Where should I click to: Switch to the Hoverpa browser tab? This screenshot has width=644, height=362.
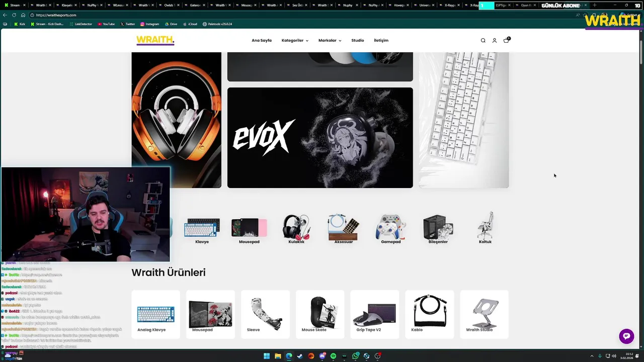[400, 5]
